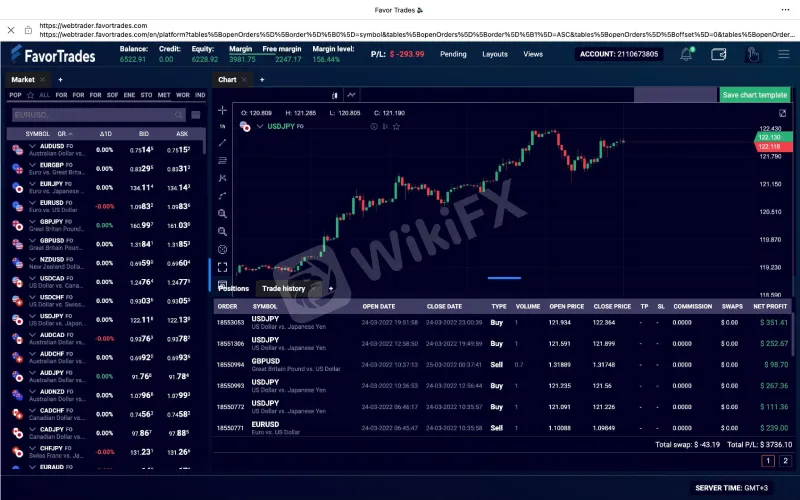Sort market list by SYMBOL column
This screenshot has width=800, height=500.
pos(37,134)
